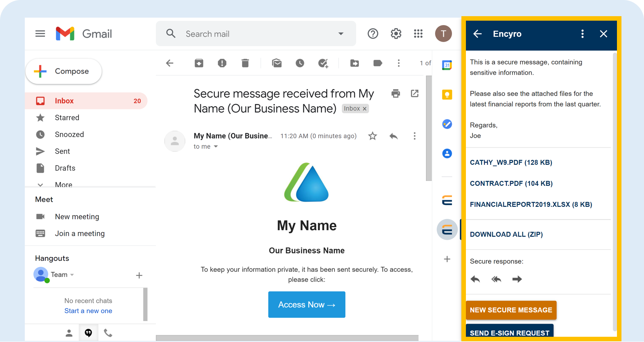Click Download All (ZIP)
Screen dimensions: 644x342
[x=506, y=234]
